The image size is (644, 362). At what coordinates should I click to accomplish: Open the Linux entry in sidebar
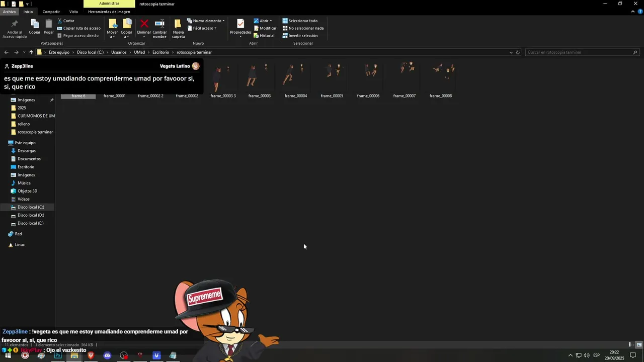20,245
